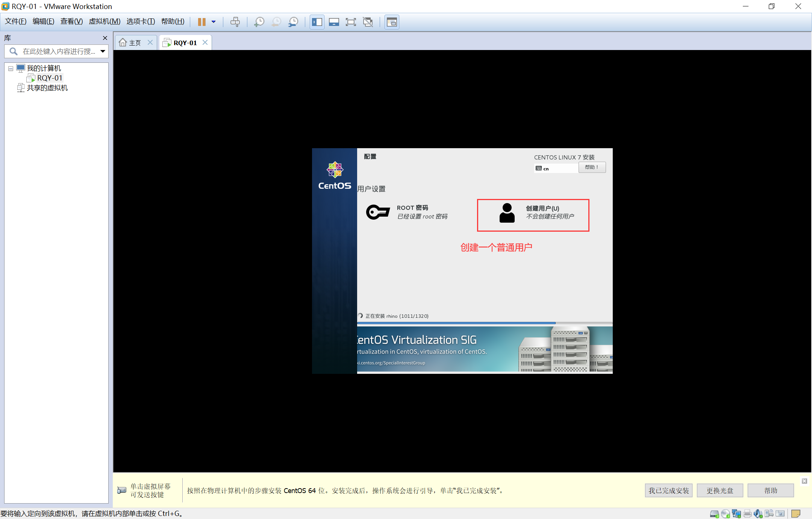
Task: Open the snapshot manager with wrench-clock icon
Action: 293,22
